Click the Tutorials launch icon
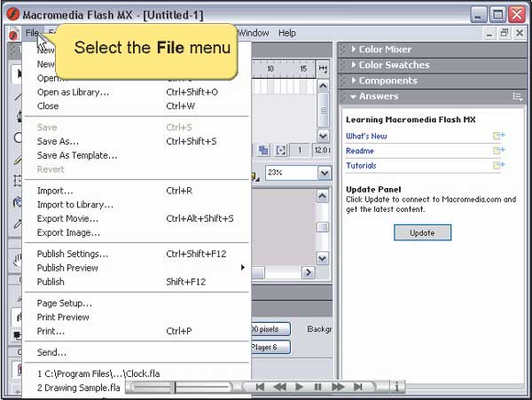This screenshot has width=532, height=400. pyautogui.click(x=498, y=165)
